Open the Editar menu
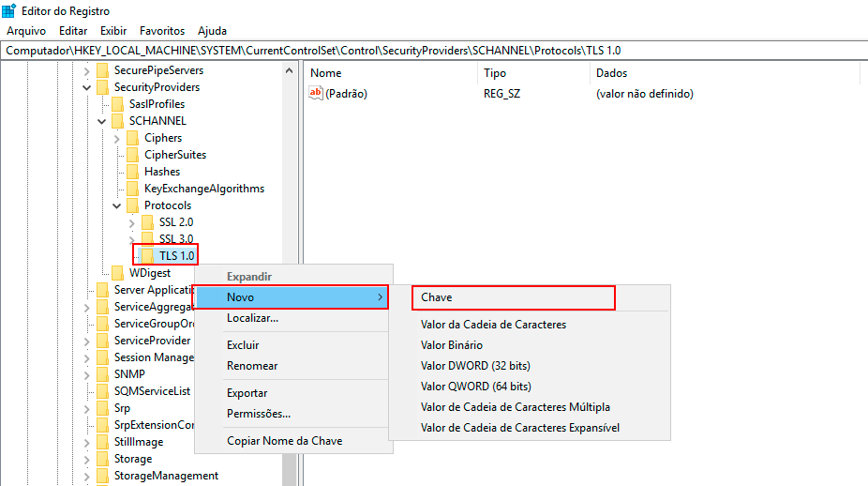Image resolution: width=868 pixels, height=486 pixels. point(73,31)
